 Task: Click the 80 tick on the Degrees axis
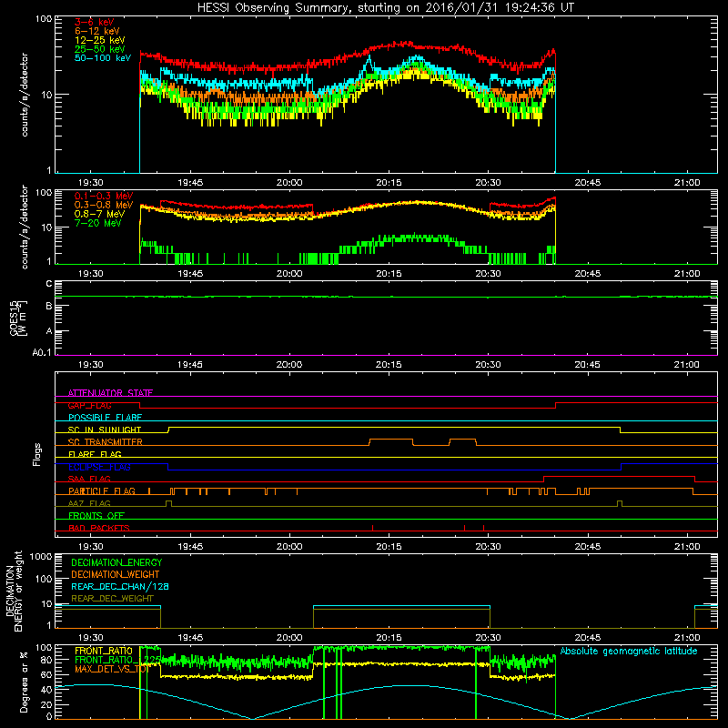pyautogui.click(x=46, y=660)
